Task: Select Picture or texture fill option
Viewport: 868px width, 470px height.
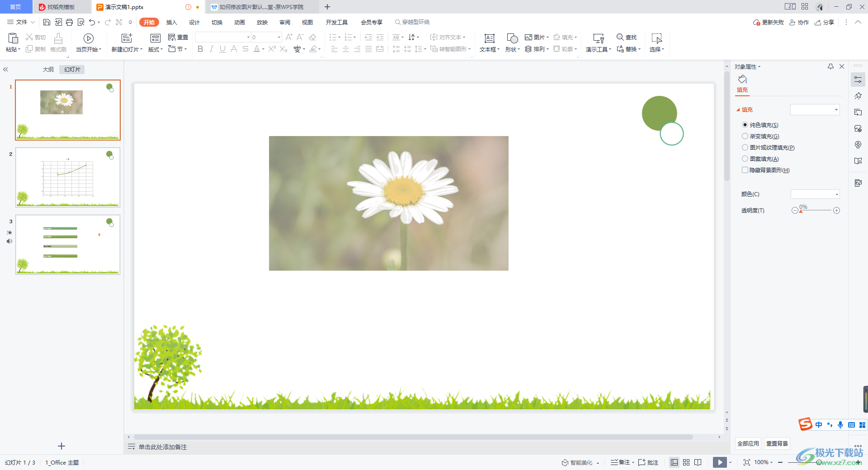Action: (745, 147)
